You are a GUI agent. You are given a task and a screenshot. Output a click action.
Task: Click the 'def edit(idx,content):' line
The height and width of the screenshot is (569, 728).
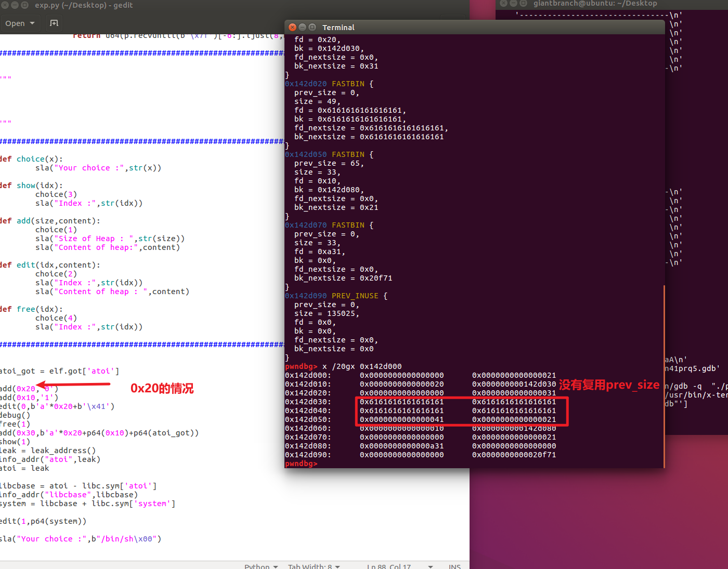point(50,265)
